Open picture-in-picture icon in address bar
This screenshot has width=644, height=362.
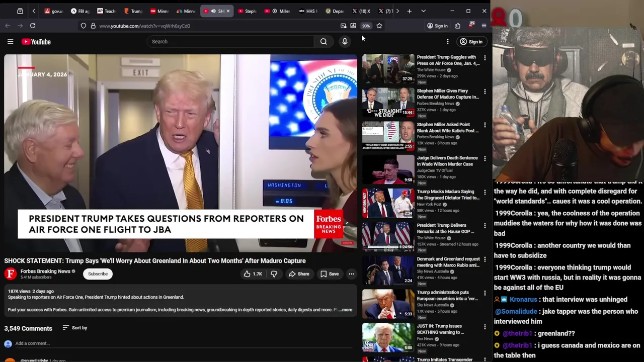344,26
